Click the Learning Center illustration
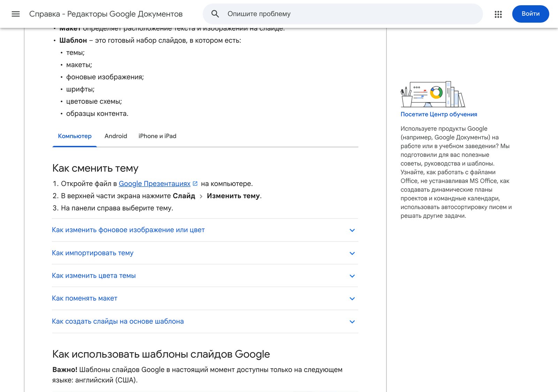Image resolution: width=558 pixels, height=392 pixels. pyautogui.click(x=433, y=94)
